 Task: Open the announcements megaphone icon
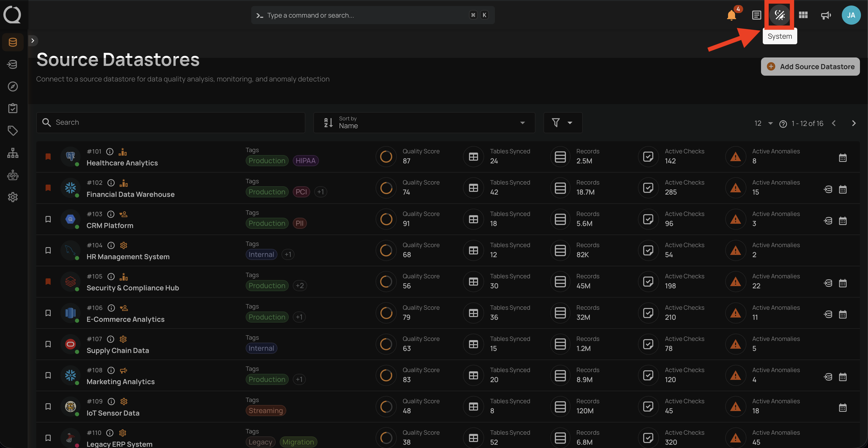[x=826, y=15]
